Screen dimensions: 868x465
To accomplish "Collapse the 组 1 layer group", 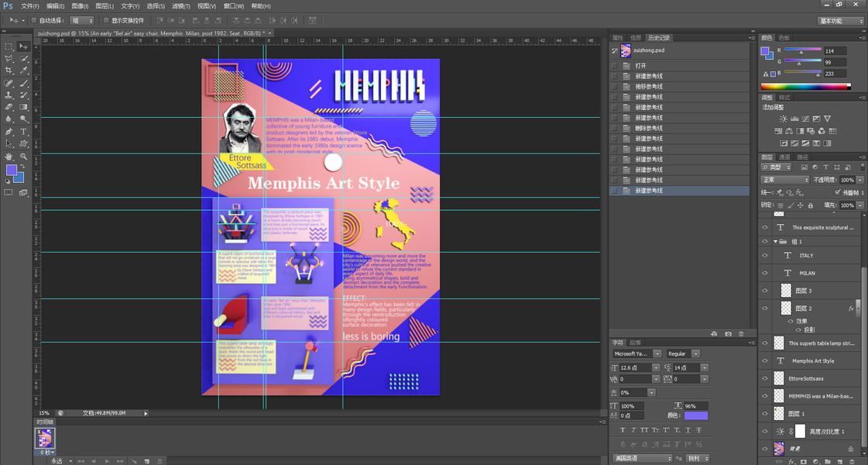I will coord(776,242).
